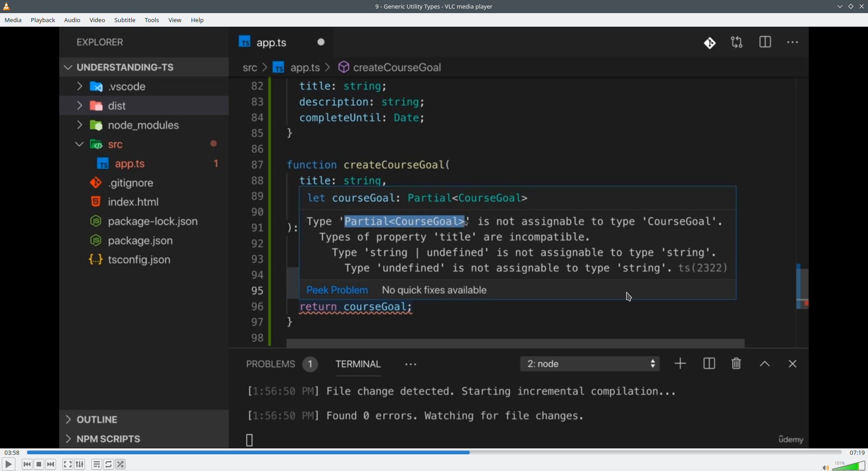Collapse the UNDERSTANDING-TS project section
868x471 pixels.
point(68,67)
